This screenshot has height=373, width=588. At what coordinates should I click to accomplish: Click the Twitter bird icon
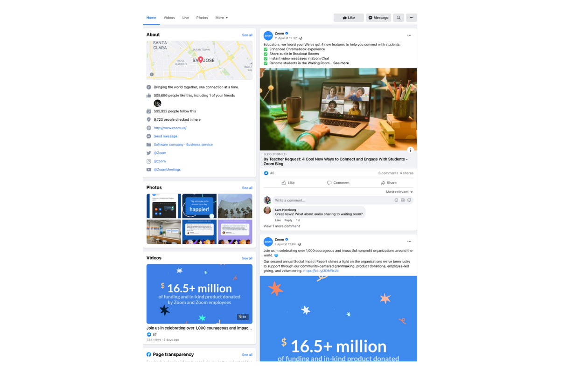pyautogui.click(x=149, y=153)
